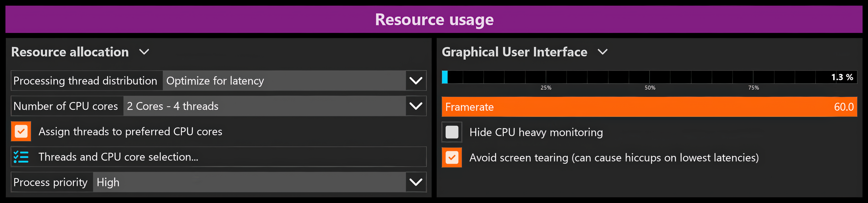Select the High priority value field
Image resolution: width=868 pixels, height=203 pixels.
(x=249, y=182)
